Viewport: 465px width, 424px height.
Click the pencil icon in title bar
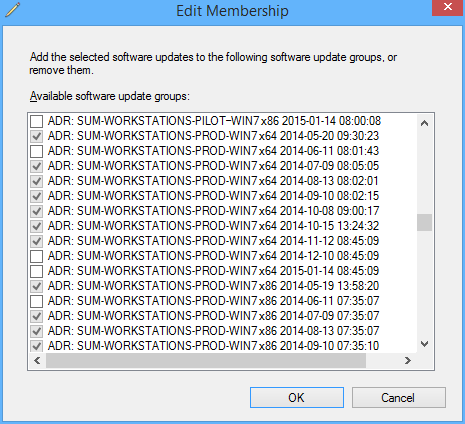tap(13, 9)
